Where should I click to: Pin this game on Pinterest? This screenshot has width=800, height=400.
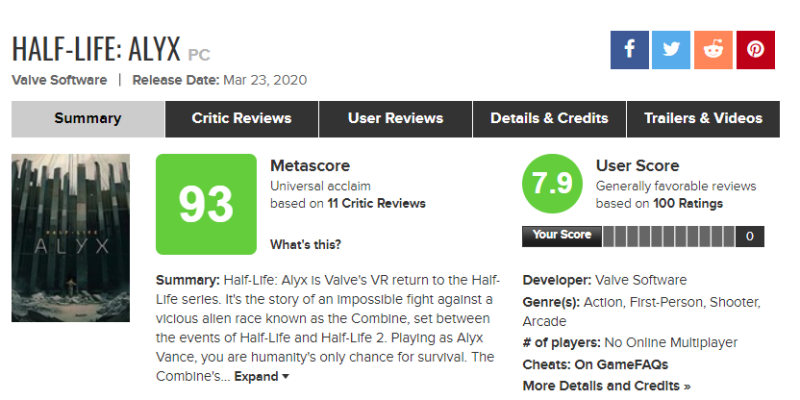[x=756, y=50]
